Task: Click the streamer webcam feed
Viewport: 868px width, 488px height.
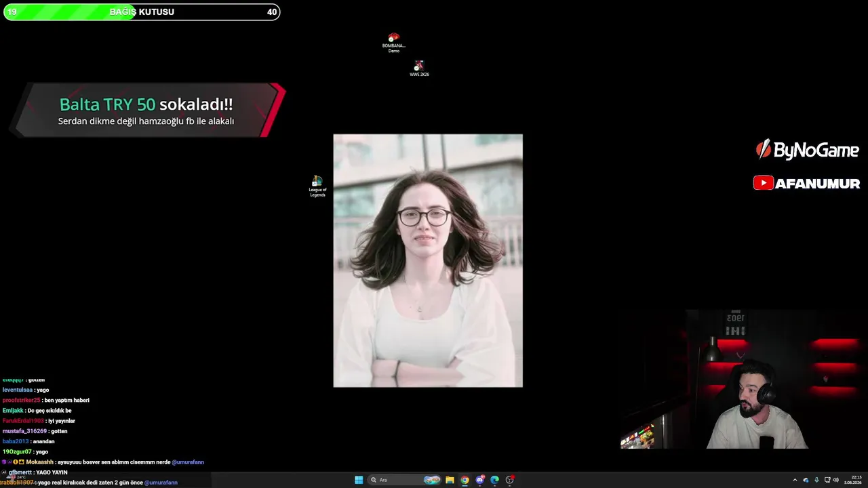Action: (x=744, y=380)
